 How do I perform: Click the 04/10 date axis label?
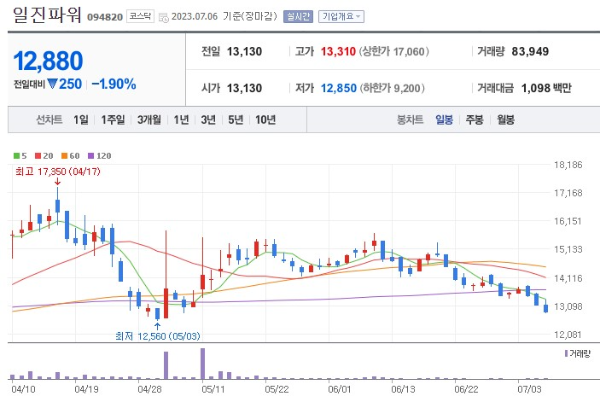click(23, 389)
